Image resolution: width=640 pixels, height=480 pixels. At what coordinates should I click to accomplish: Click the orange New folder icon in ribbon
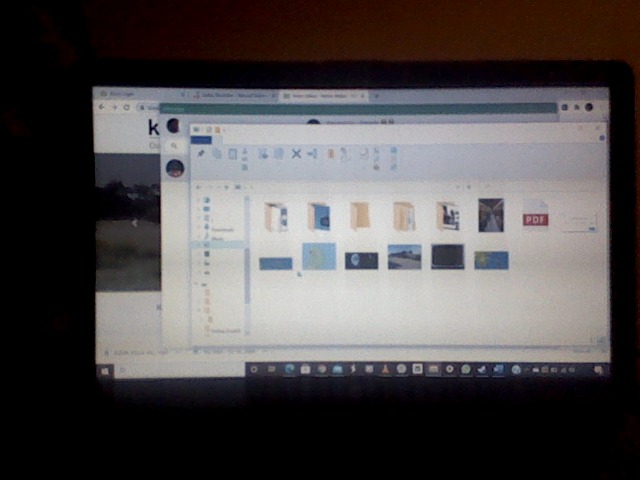coord(331,154)
